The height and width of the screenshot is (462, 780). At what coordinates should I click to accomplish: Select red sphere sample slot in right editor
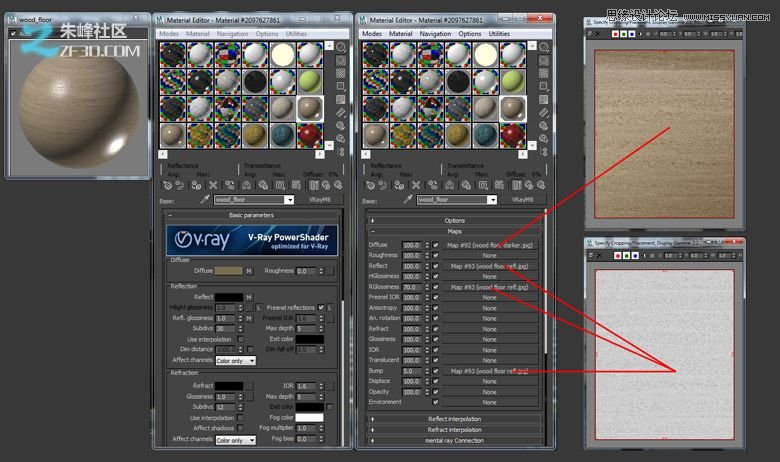(512, 135)
